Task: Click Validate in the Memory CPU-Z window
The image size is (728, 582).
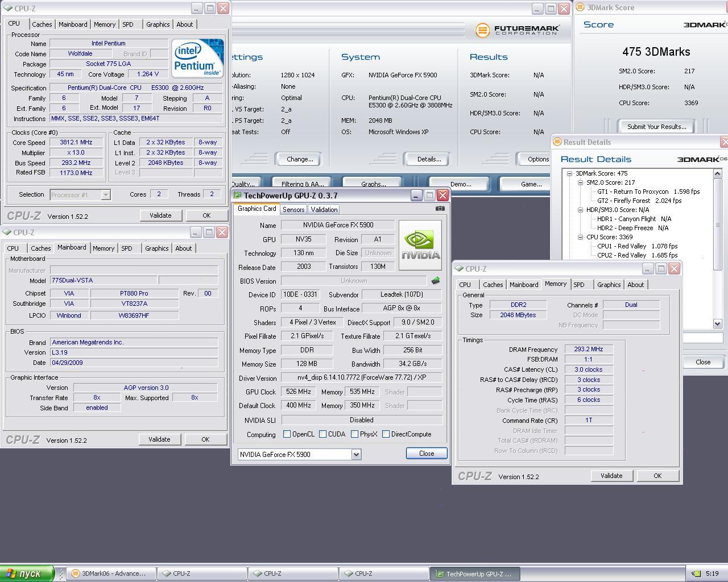Action: [x=611, y=476]
